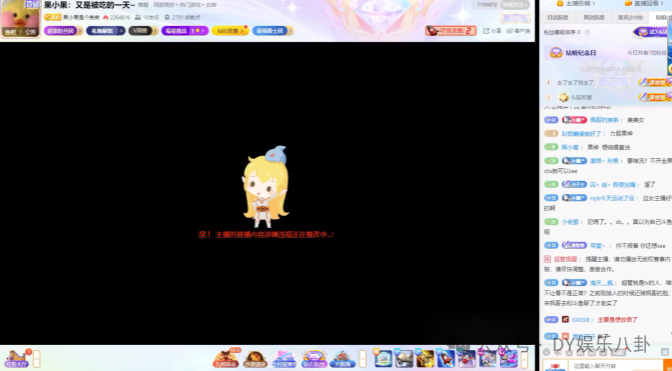The width and height of the screenshot is (672, 371).
Task: Expand the dark navy gift pill
Action: click(105, 30)
